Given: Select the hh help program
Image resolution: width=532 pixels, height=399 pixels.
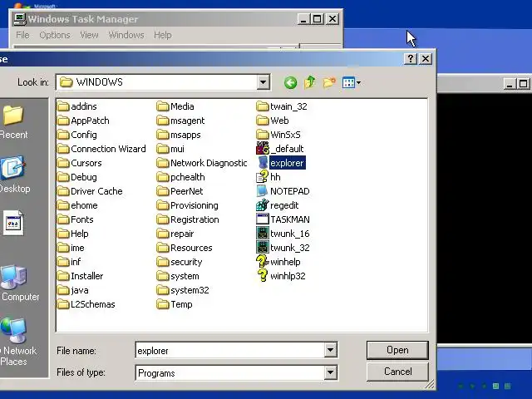Looking at the screenshot, I should click(x=268, y=177).
